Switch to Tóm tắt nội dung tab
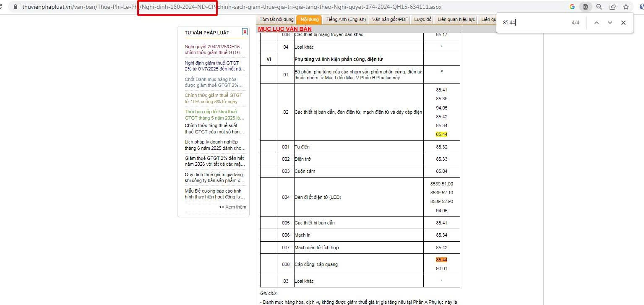Screen dimensions: 644x305 [276, 20]
